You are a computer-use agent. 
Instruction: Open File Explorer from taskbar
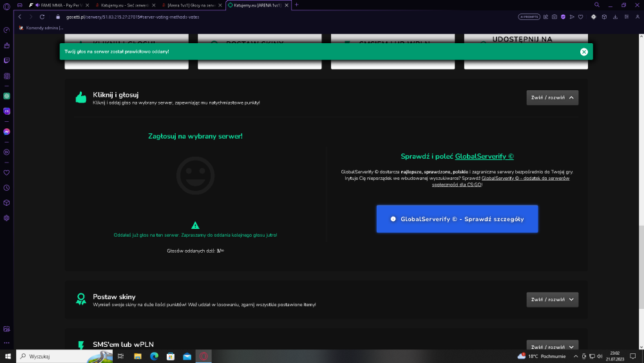pyautogui.click(x=138, y=357)
